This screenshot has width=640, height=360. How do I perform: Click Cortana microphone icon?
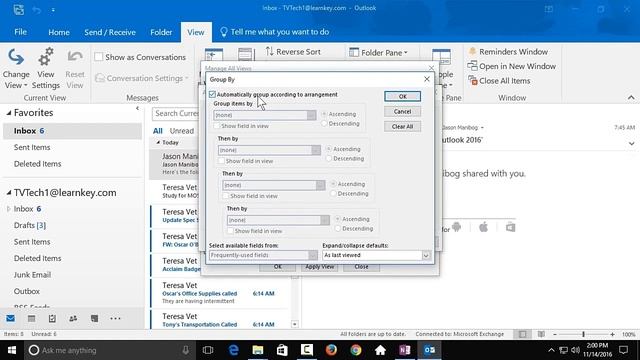(x=185, y=350)
